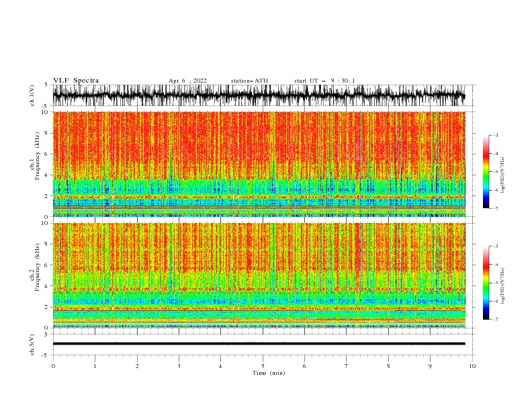Click the ch.2 "Frequency (kHz)" axis label

(38, 267)
